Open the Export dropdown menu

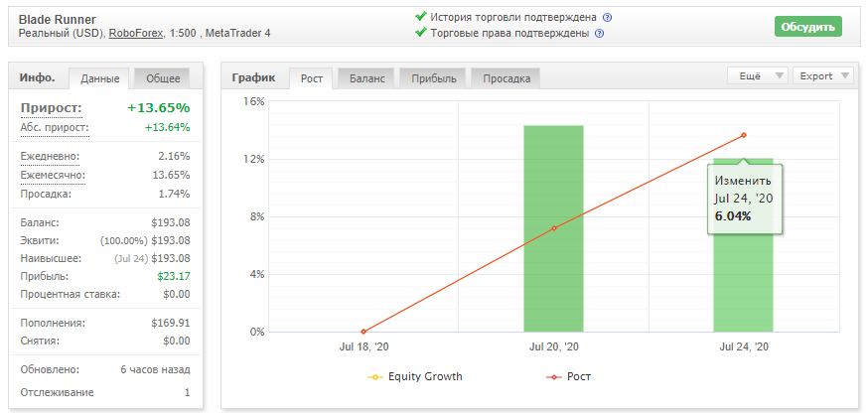[x=823, y=76]
